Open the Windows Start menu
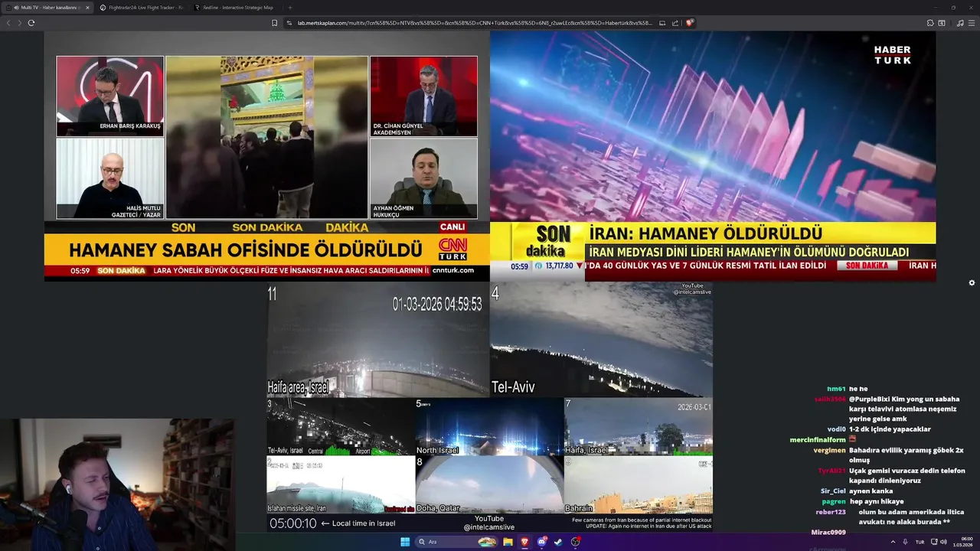Screen dimensions: 980x551 click(405, 542)
